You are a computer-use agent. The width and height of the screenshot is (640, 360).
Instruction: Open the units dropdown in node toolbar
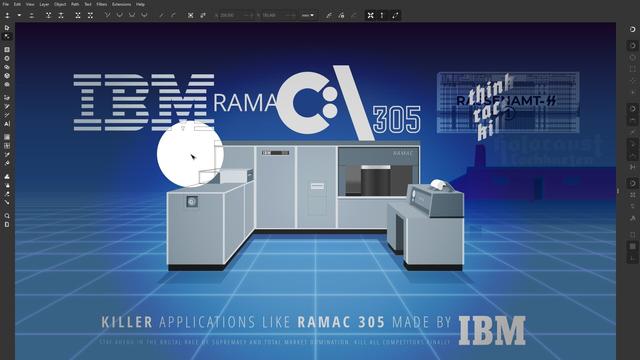[x=308, y=15]
